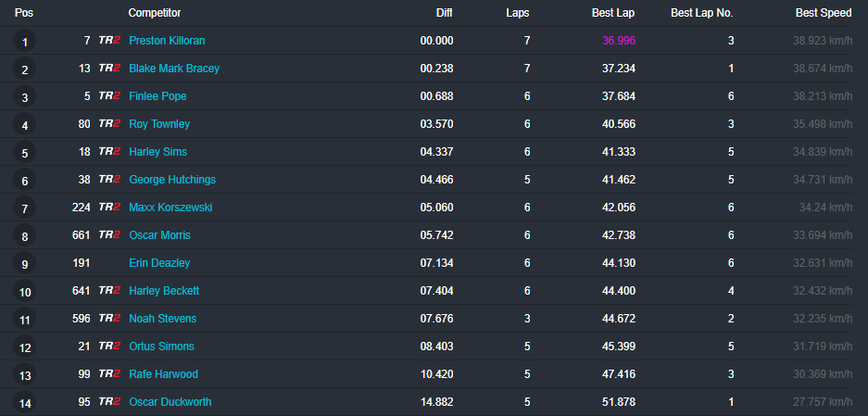Sort by the Best Lap column header
Screen dimensions: 868x416
(613, 13)
